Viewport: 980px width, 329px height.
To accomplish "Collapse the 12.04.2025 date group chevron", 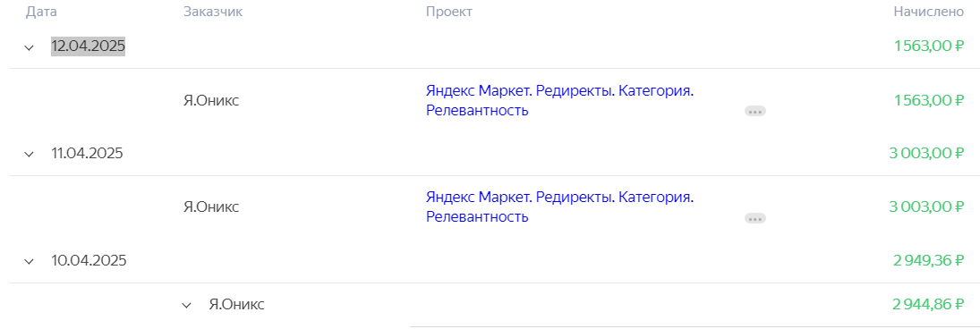I will click(29, 47).
